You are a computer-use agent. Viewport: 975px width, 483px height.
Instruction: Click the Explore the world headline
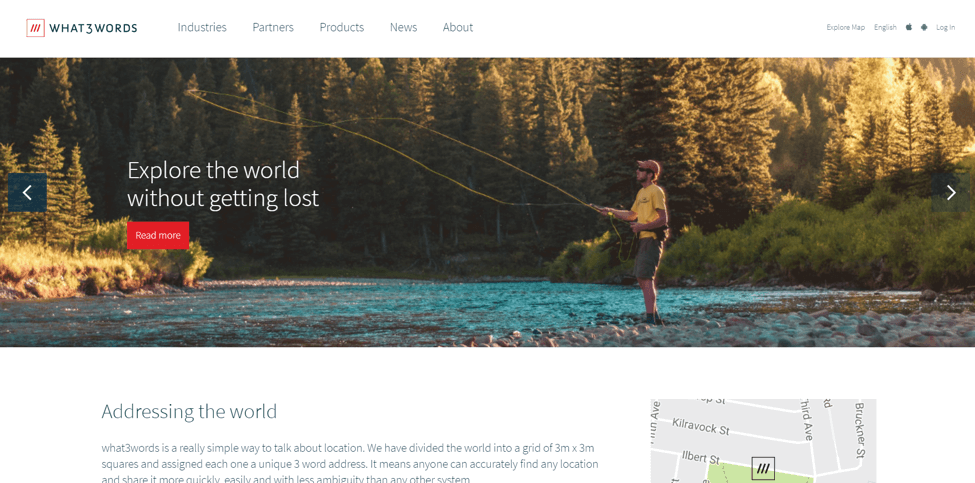[223, 184]
